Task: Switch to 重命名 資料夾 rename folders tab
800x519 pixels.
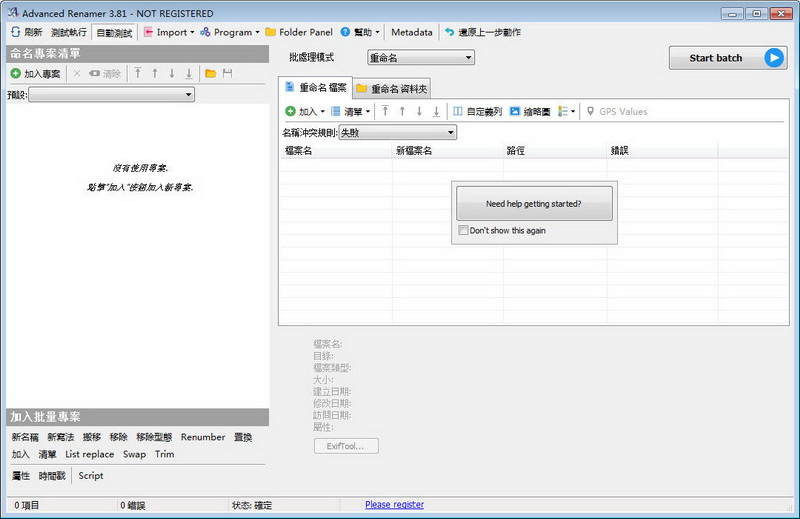Action: pyautogui.click(x=392, y=89)
